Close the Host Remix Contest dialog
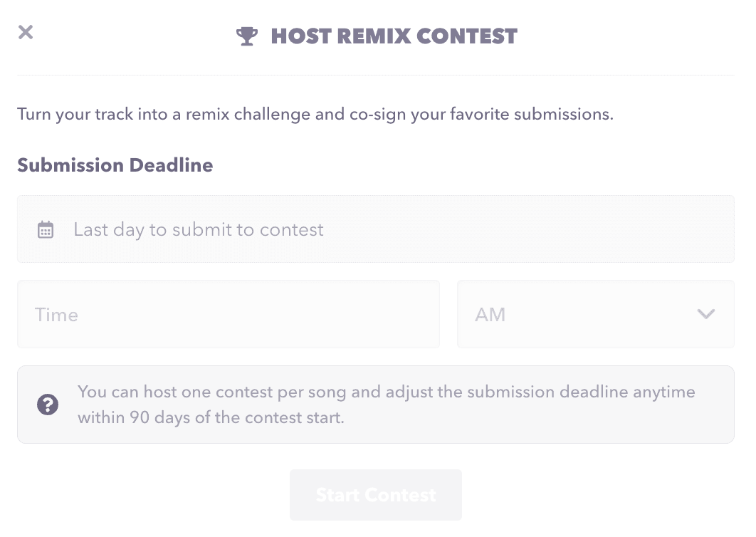Image resolution: width=756 pixels, height=537 pixels. (26, 32)
